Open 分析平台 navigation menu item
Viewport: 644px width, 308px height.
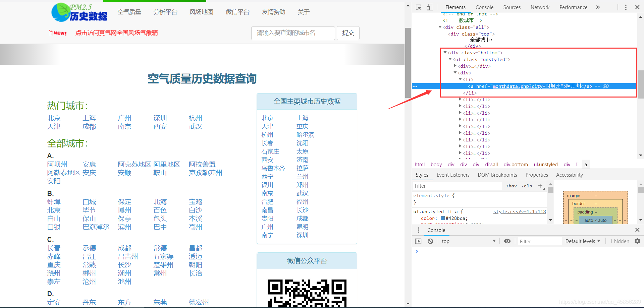(x=165, y=12)
